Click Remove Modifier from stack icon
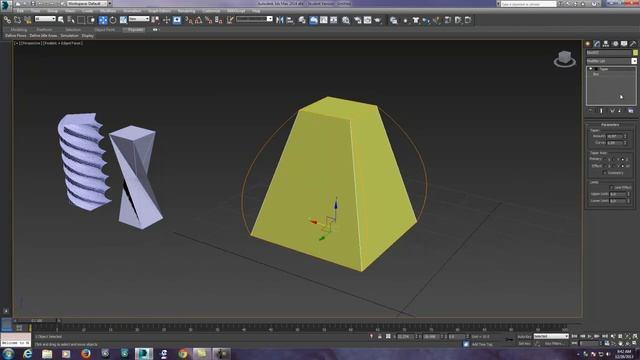 coord(620,111)
